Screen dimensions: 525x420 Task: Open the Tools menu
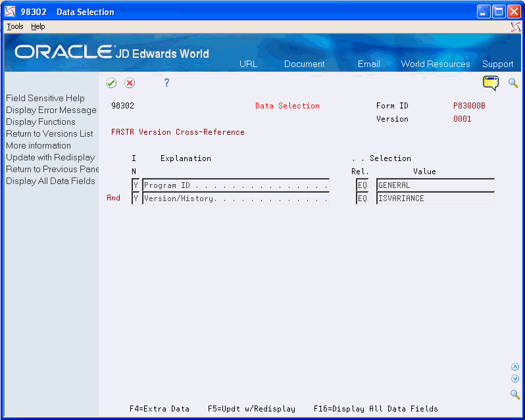pyautogui.click(x=15, y=26)
